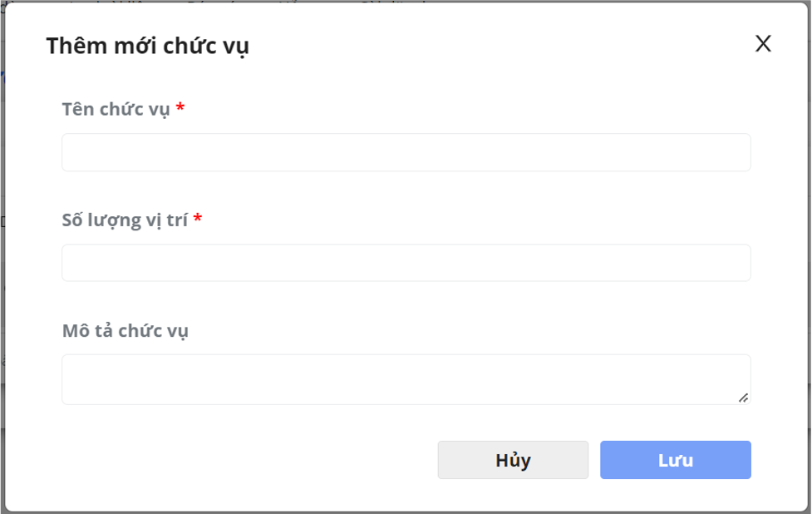This screenshot has width=812, height=514.
Task: Save the new position via Lưu
Action: (x=676, y=460)
